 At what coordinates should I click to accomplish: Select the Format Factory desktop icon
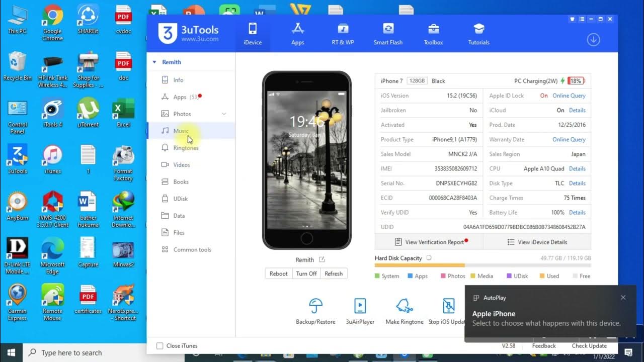tap(123, 163)
